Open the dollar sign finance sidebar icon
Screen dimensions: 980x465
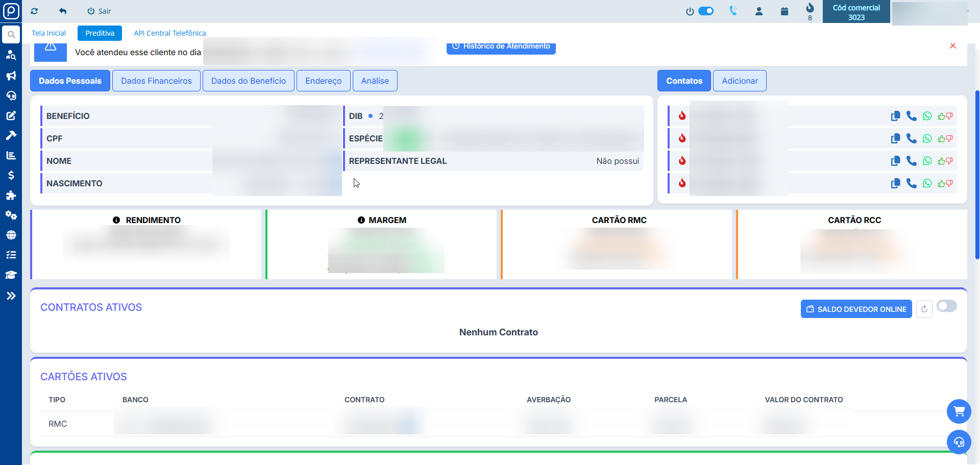[11, 176]
